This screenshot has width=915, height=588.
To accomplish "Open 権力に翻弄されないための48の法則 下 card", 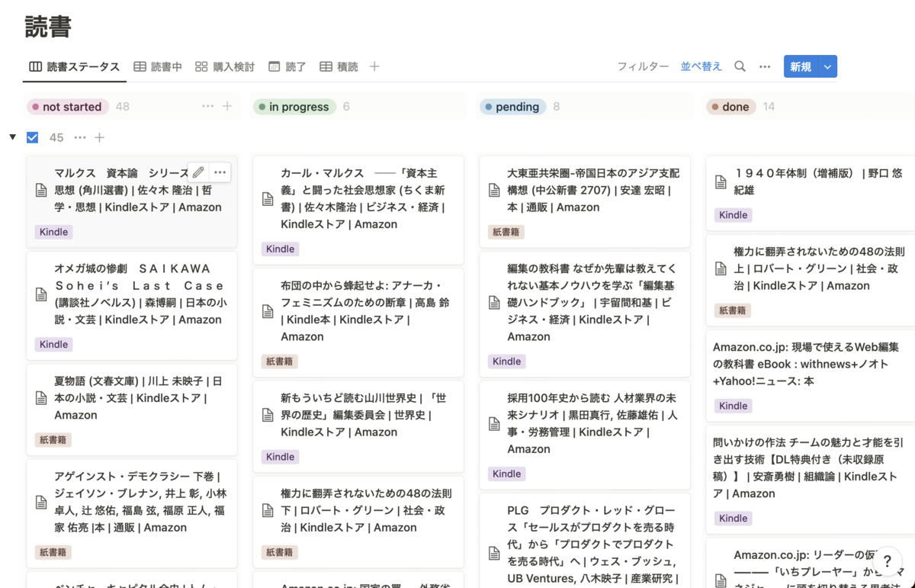I will click(358, 521).
